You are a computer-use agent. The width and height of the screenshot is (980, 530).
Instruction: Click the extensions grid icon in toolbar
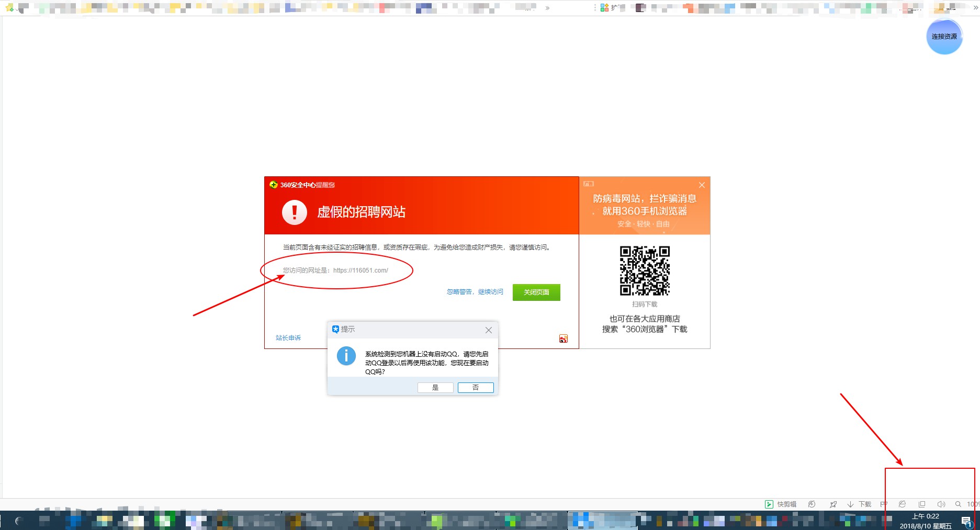(604, 7)
